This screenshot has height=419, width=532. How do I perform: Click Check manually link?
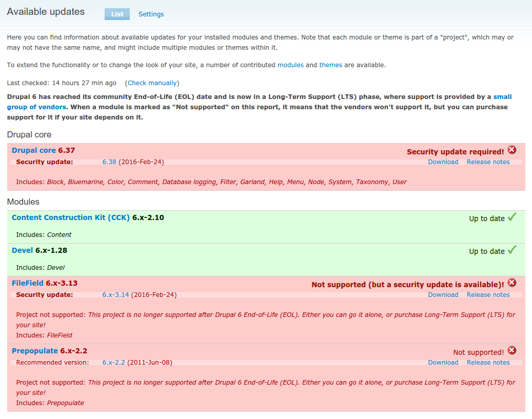coord(152,83)
